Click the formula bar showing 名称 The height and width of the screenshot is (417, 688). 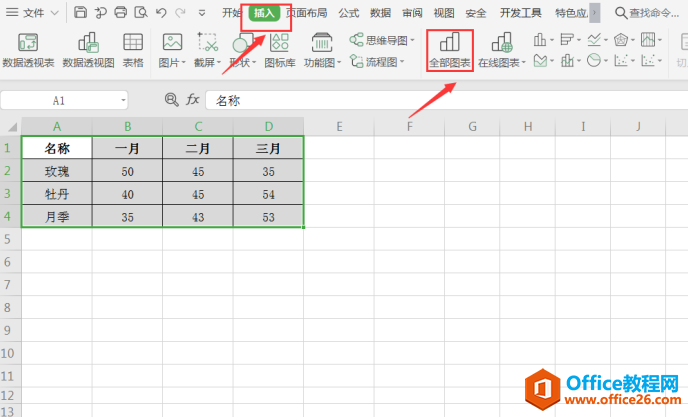tap(447, 101)
